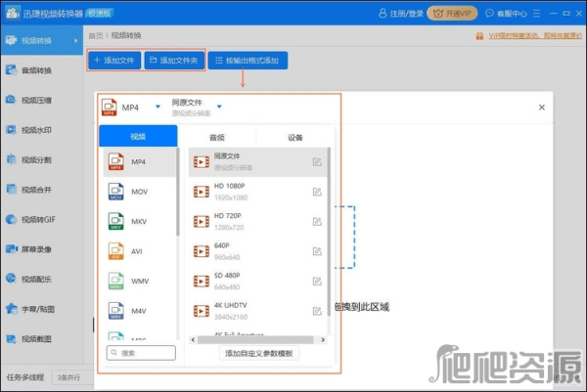Image resolution: width=587 pixels, height=392 pixels.
Task: Open 视频转GIF in the sidebar
Action: coord(41,220)
